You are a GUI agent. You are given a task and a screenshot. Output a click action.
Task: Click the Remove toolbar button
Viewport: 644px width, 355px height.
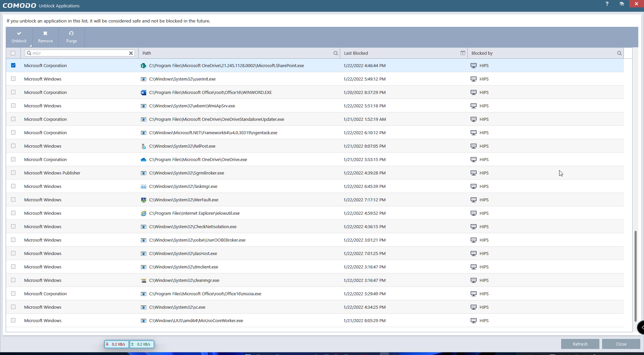click(45, 37)
